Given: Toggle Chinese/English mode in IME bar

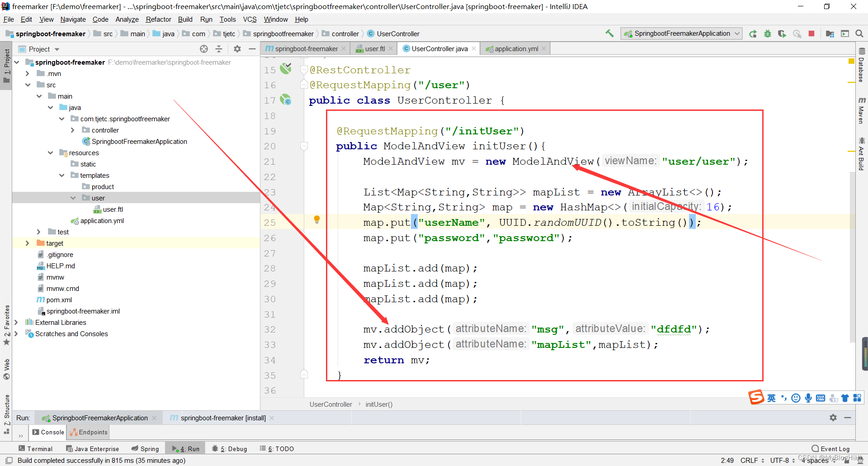Looking at the screenshot, I should coord(771,398).
